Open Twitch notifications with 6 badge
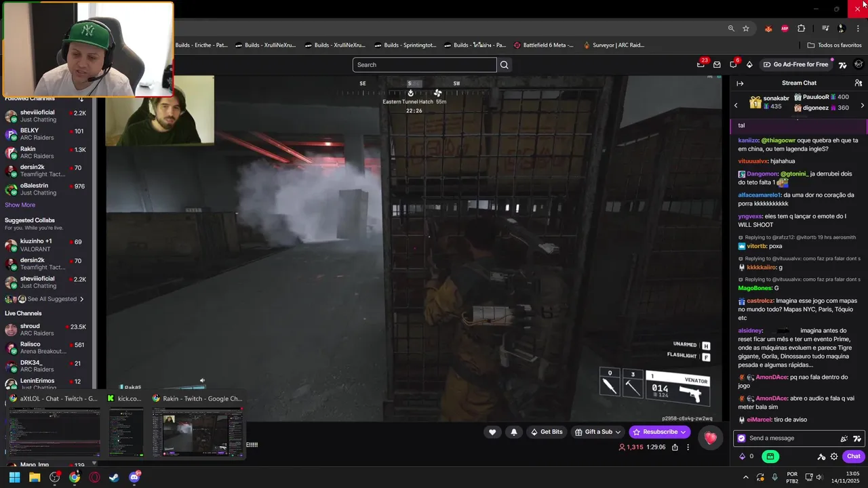 733,64
